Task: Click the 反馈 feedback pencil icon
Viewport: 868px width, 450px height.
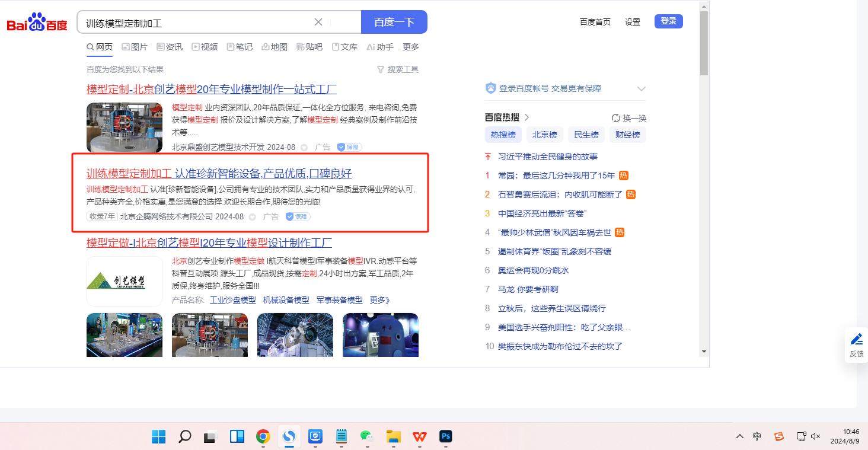Action: (x=856, y=340)
